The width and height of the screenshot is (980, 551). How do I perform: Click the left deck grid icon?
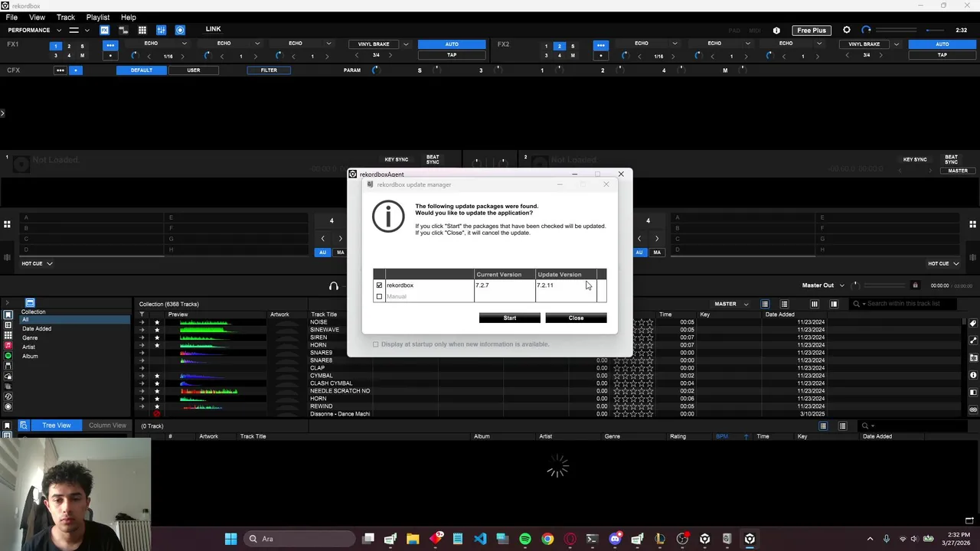7,224
